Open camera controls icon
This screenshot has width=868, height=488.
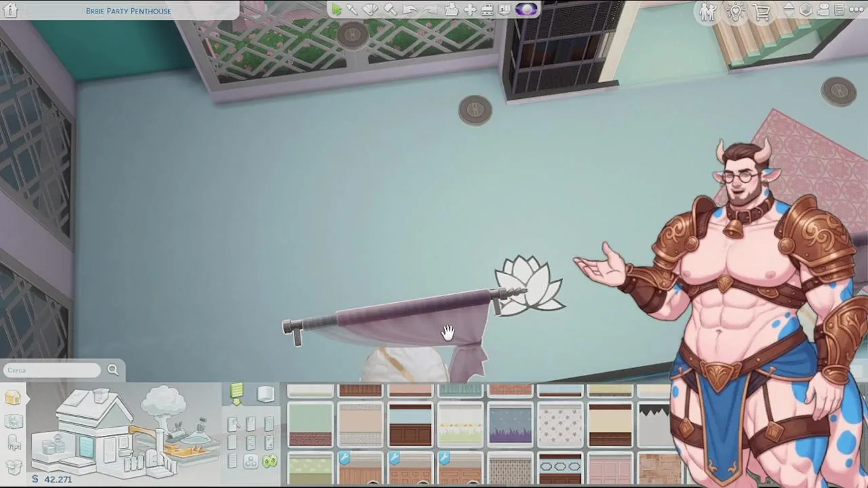pos(823,10)
